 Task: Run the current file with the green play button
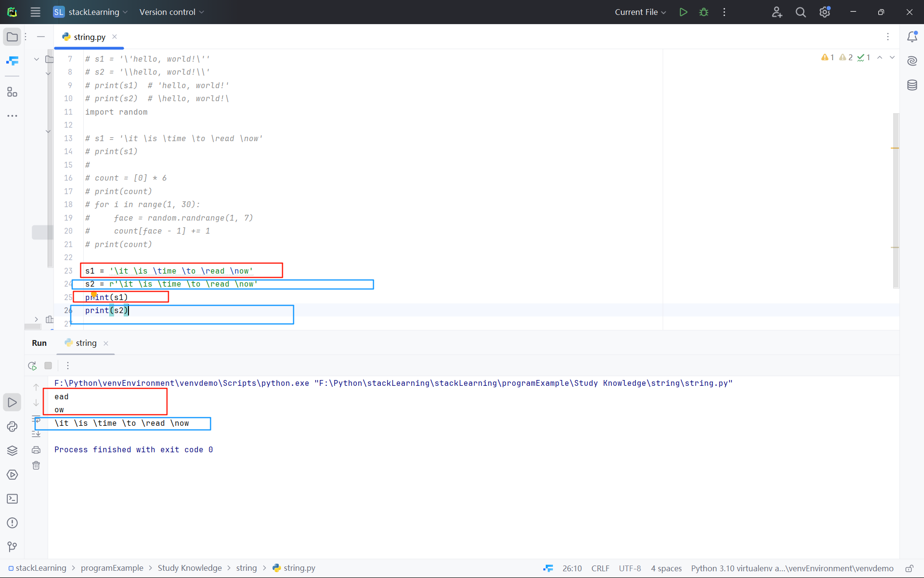tap(683, 12)
